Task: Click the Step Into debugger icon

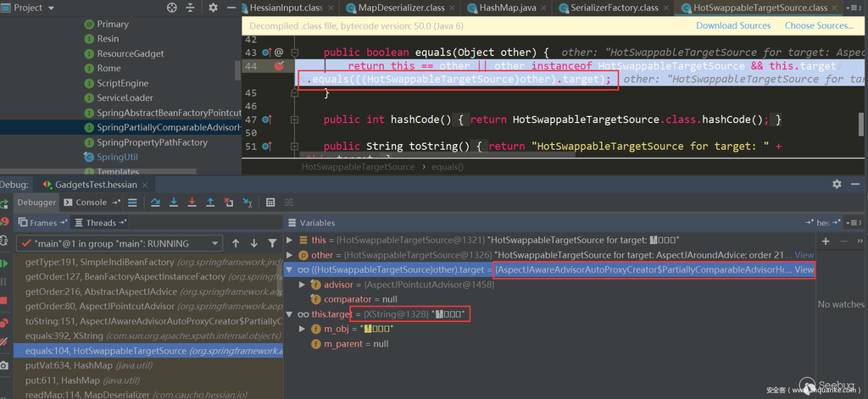Action: 174,202
